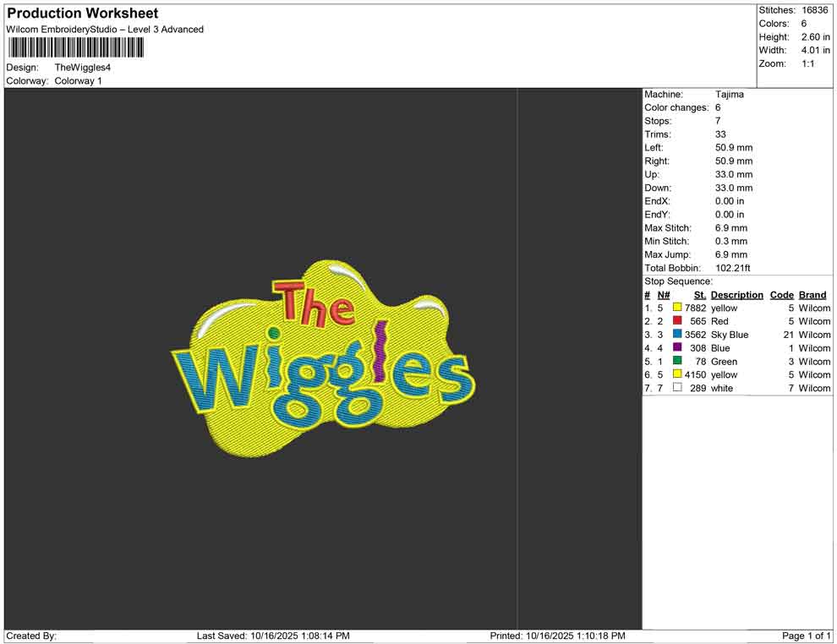The height and width of the screenshot is (644, 837).
Task: Click the stitch count 7882 in row 1
Action: [696, 308]
